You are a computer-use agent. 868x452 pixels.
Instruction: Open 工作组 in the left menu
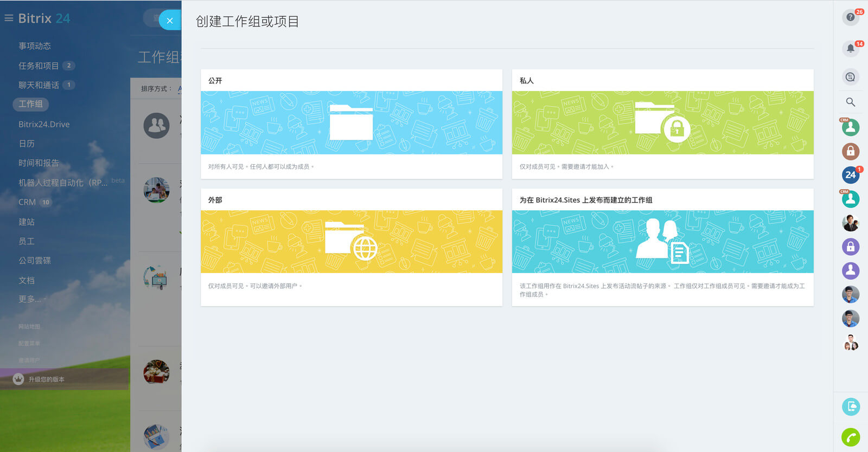pos(30,104)
